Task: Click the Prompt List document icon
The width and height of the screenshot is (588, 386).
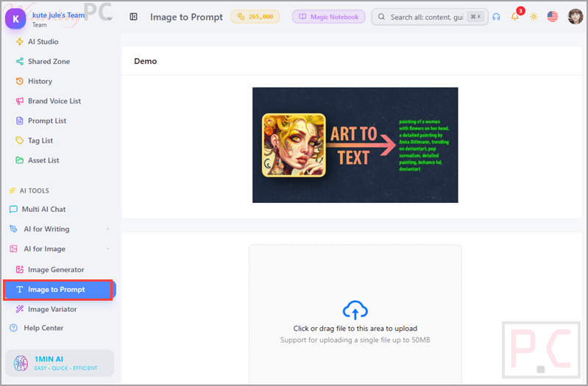Action: click(x=19, y=121)
